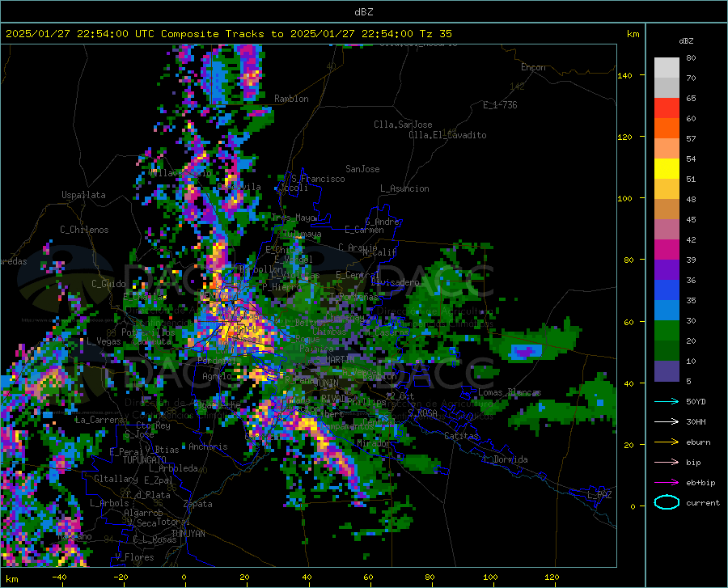Image resolution: width=728 pixels, height=588 pixels.
Task: Select the salmon 57 dBZ color swatch
Action: 667,149
